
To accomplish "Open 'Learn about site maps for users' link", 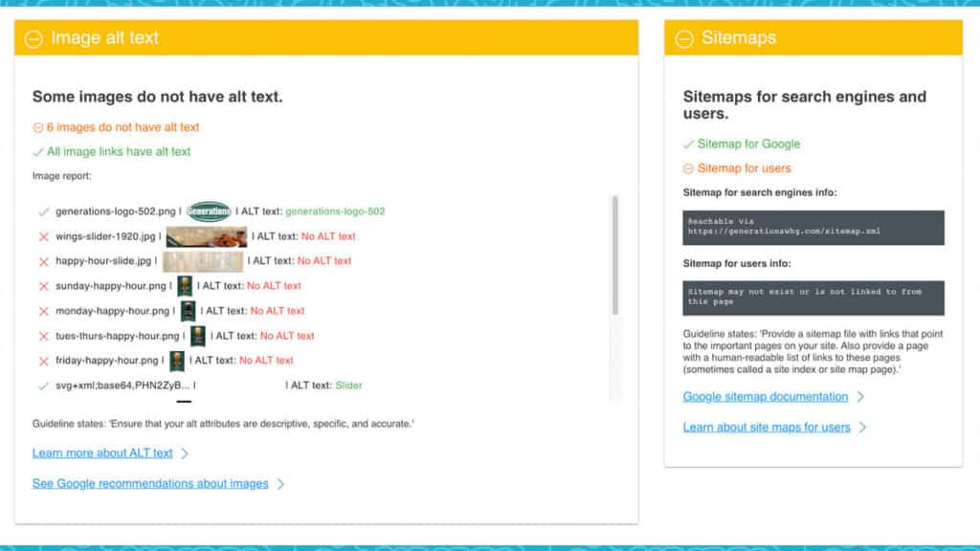I will tap(766, 428).
